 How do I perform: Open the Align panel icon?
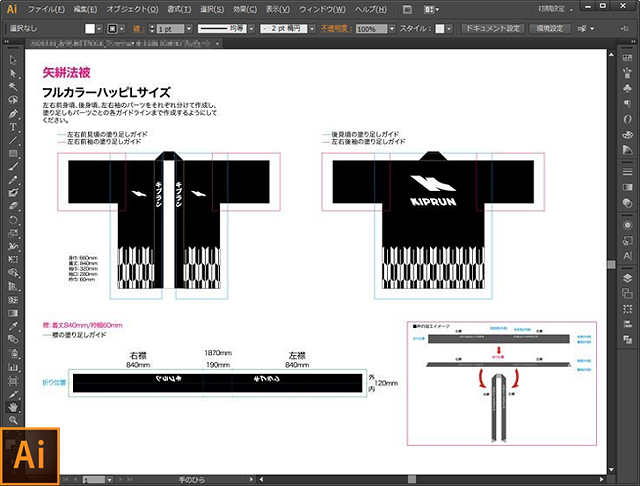point(627,324)
